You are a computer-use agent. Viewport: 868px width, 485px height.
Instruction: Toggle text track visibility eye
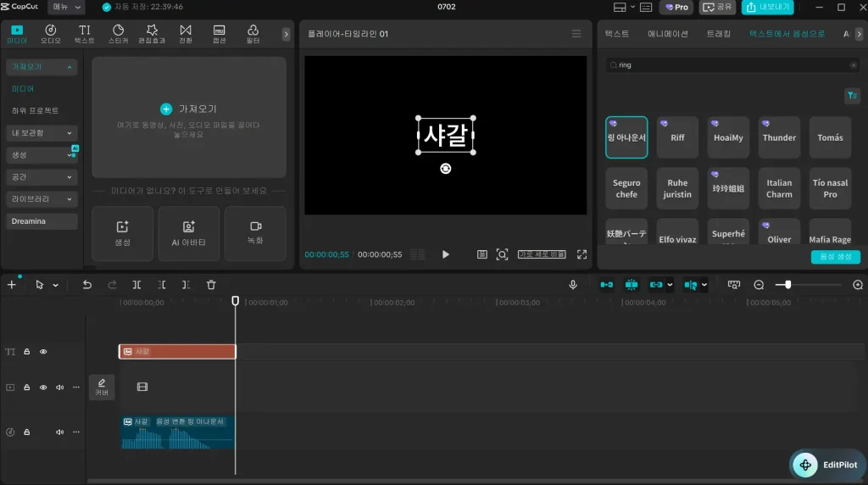coord(43,352)
